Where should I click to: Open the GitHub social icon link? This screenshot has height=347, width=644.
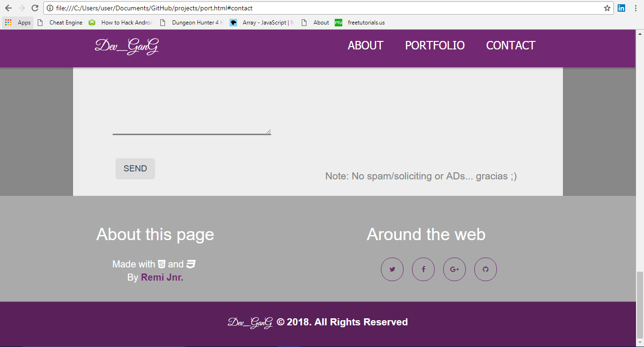(x=486, y=269)
